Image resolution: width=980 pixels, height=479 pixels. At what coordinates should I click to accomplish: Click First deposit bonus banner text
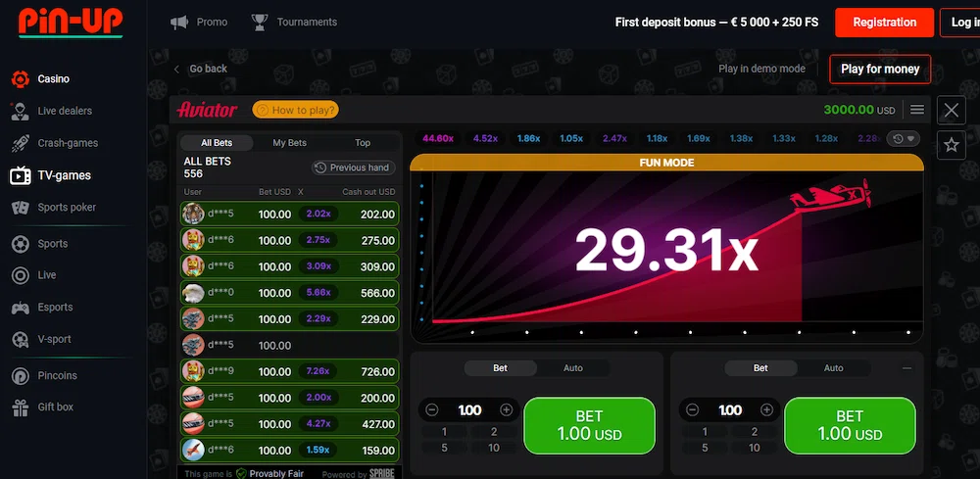pos(716,23)
